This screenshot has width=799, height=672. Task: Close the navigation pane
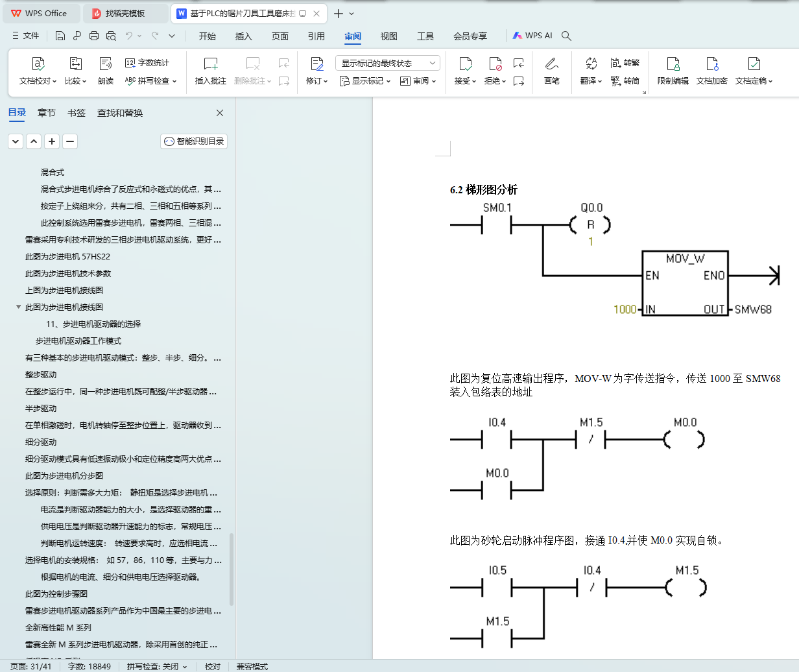click(220, 113)
